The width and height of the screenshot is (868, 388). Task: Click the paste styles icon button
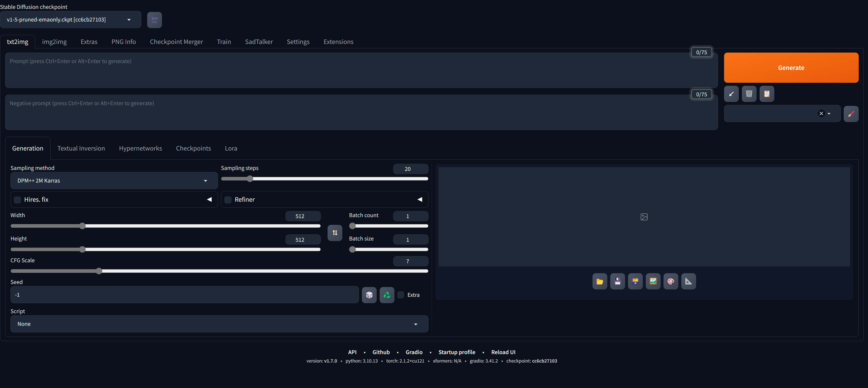[x=767, y=93]
